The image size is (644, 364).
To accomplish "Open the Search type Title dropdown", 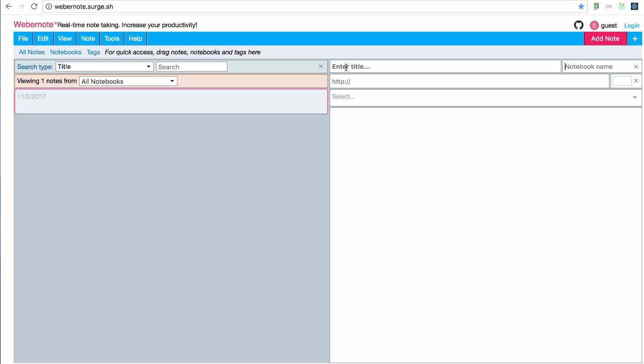I will pos(104,67).
